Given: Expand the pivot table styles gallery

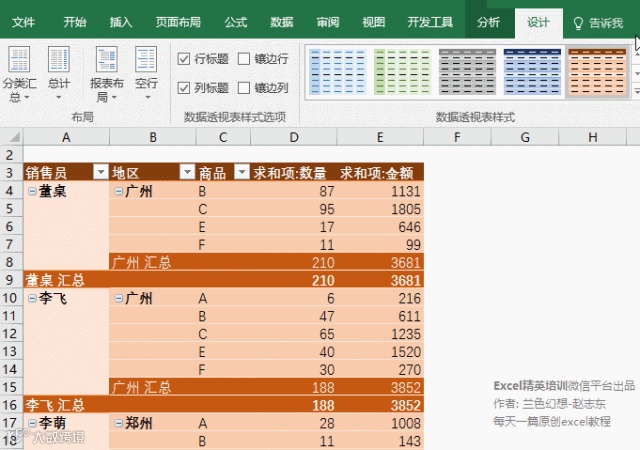Looking at the screenshot, I should (637, 90).
